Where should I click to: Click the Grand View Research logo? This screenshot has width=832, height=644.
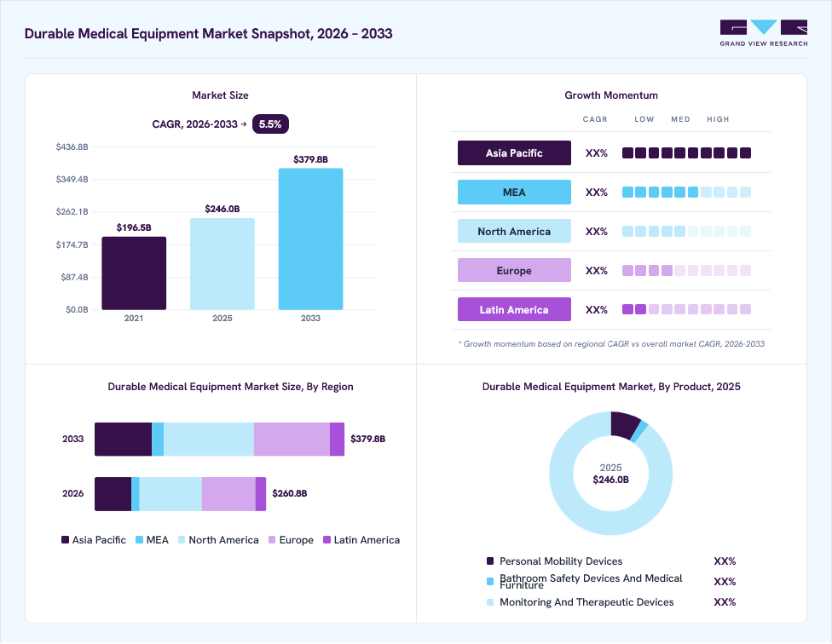764,33
